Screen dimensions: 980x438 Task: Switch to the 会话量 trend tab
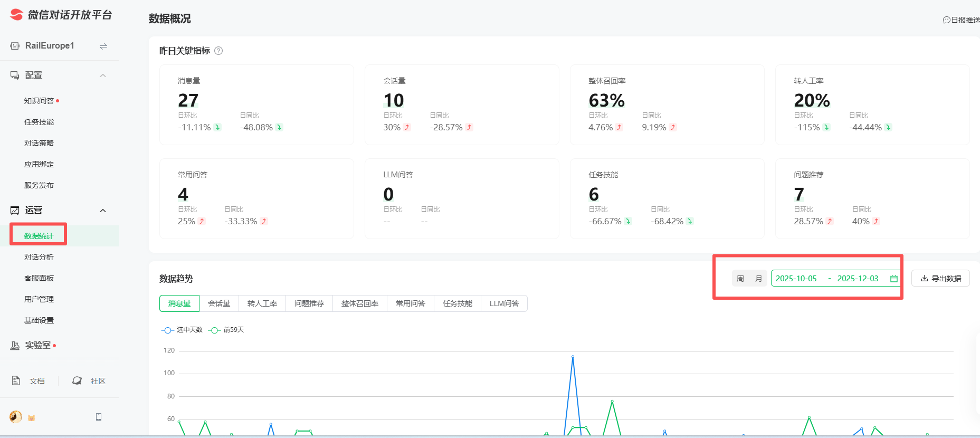(219, 303)
